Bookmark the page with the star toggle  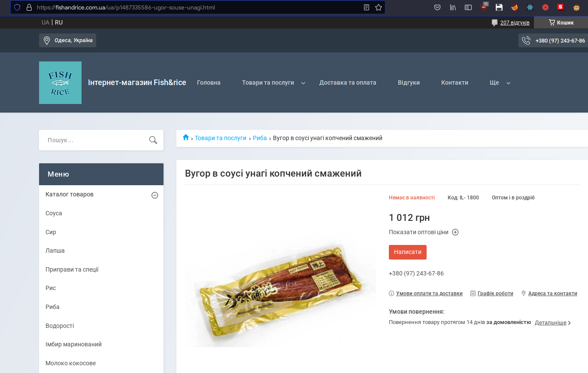click(378, 7)
